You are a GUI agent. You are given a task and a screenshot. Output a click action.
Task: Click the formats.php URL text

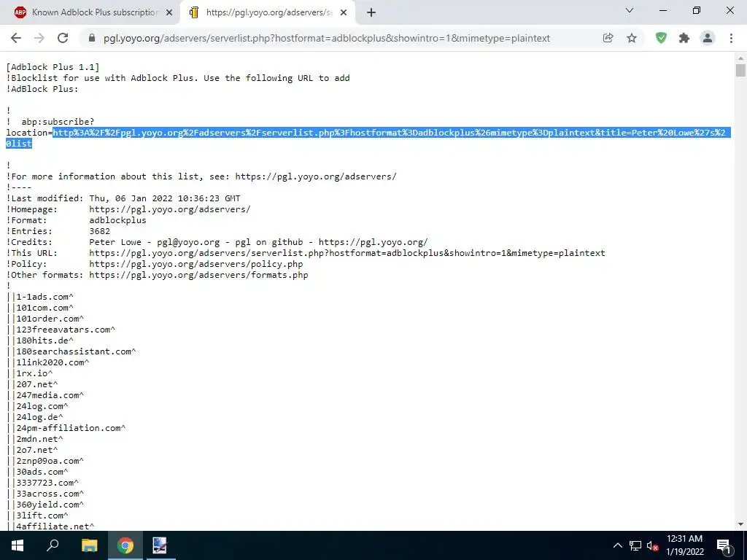198,275
